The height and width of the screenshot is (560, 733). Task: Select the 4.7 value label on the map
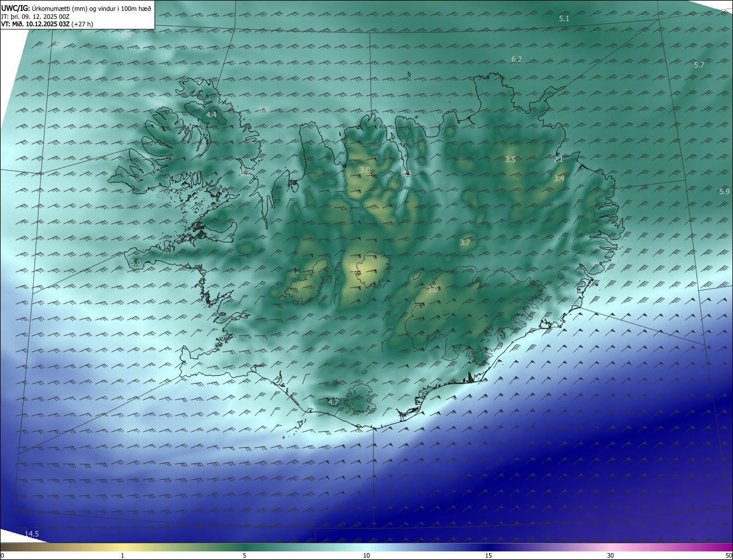(333, 403)
